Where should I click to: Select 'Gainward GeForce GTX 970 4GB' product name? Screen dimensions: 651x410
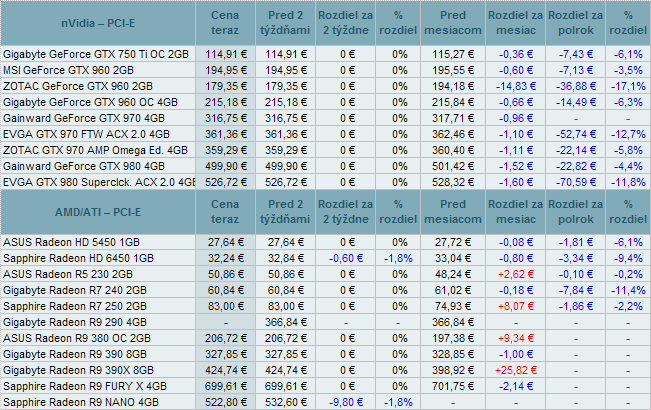[84, 118]
